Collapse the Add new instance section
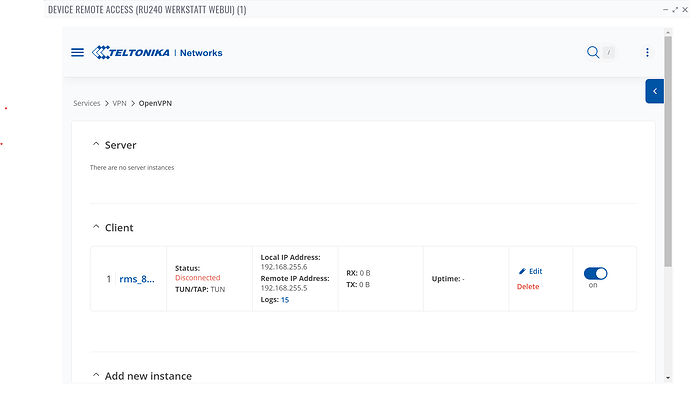This screenshot has height=396, width=690. click(x=96, y=375)
